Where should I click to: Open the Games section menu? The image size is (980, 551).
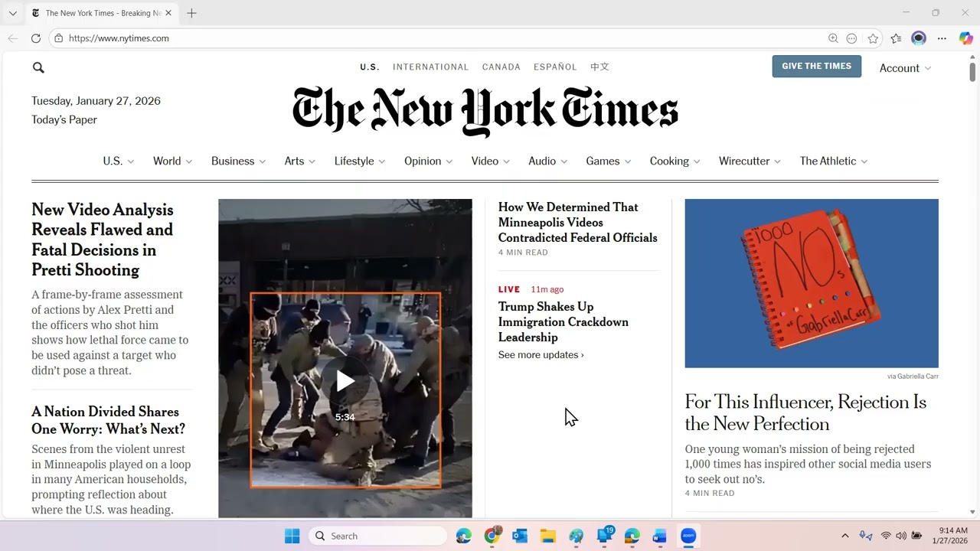point(609,161)
